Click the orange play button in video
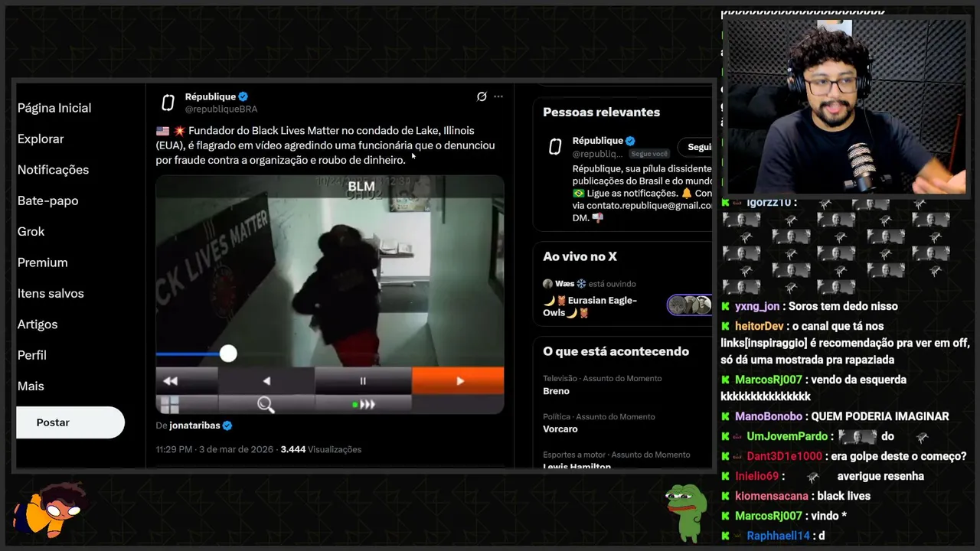The image size is (980, 551). pyautogui.click(x=458, y=380)
